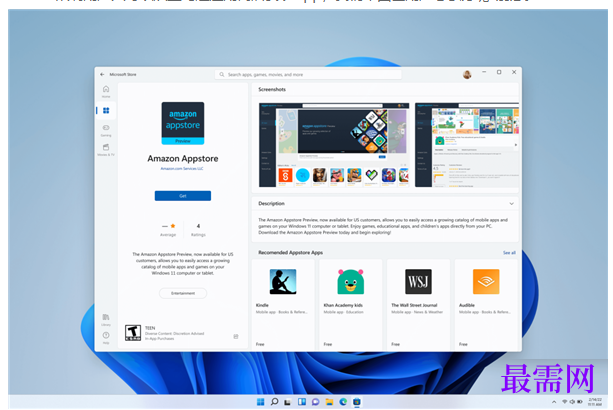Click See all recommended Appstore apps
613x410 pixels.
509,253
